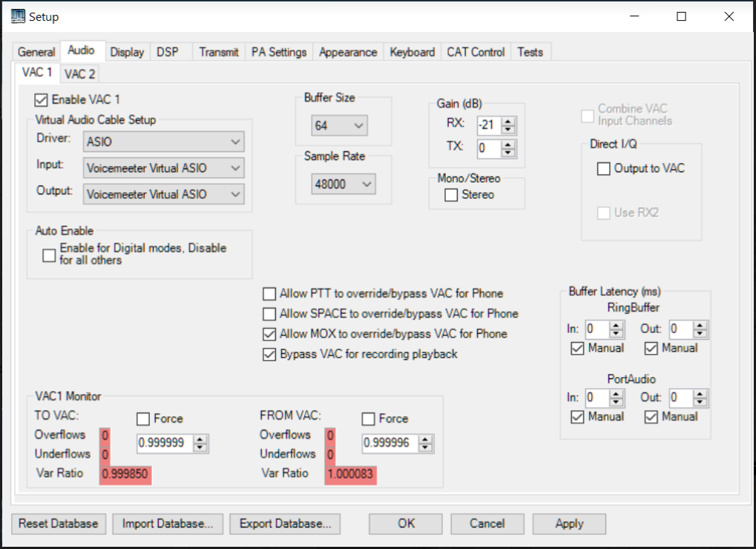Switch to the VAC 2 tab
This screenshot has height=549, width=756.
79,74
